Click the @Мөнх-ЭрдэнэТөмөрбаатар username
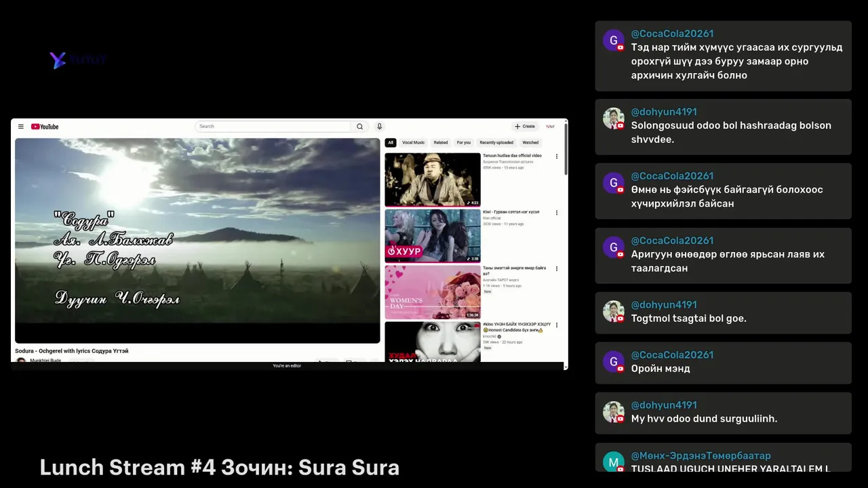868x488 pixels. 701,456
